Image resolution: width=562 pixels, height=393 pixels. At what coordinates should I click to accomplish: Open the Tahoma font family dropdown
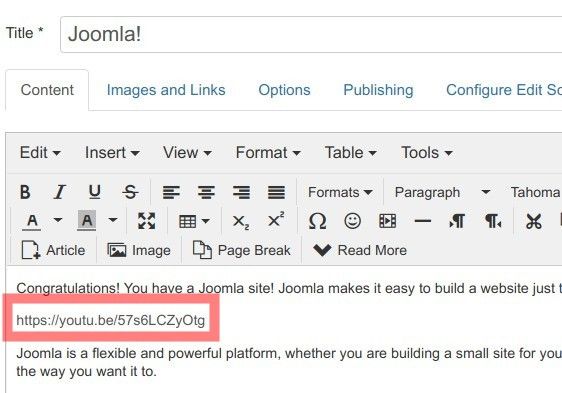click(x=535, y=192)
